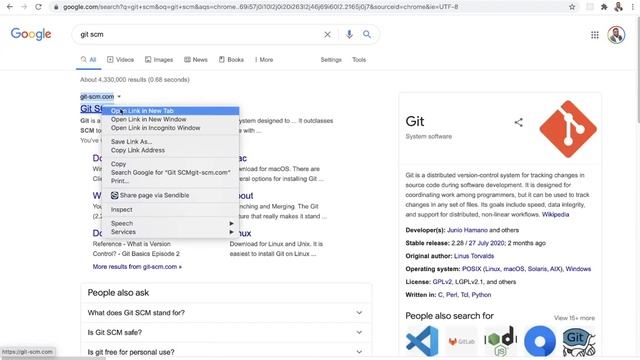Open 'More results from git-scm.com' link
640x360 pixels.
point(137,267)
